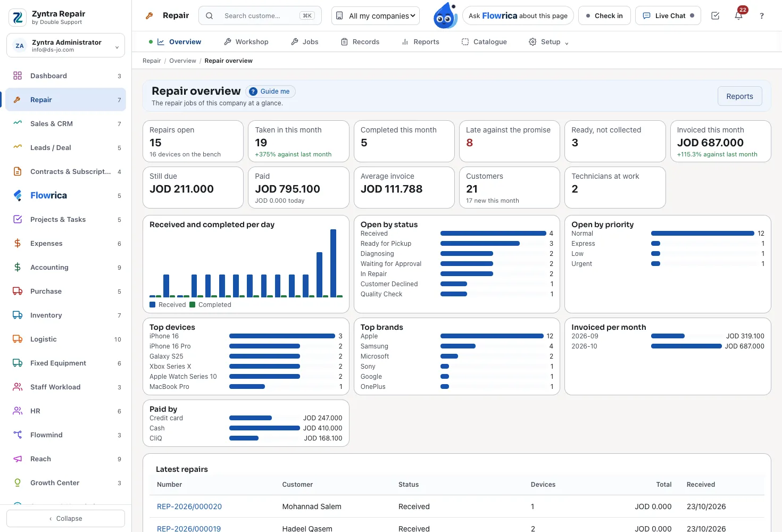Open the Dashboard sidebar icon

18,76
